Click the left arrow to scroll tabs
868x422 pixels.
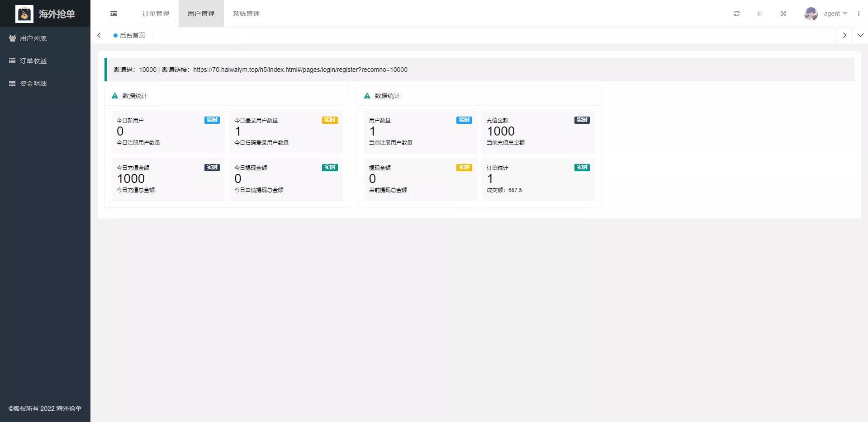coord(99,35)
